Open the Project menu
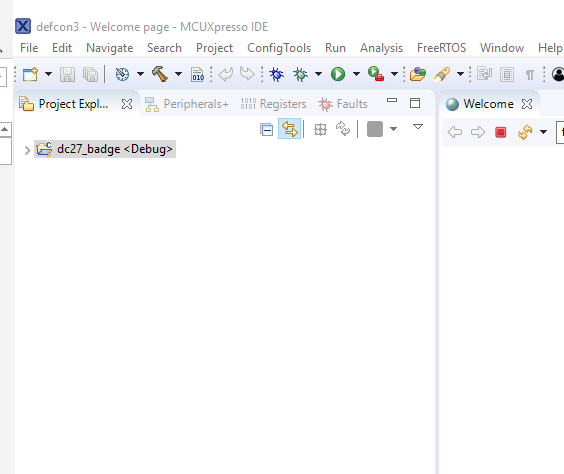Image resolution: width=564 pixels, height=474 pixels. point(214,48)
